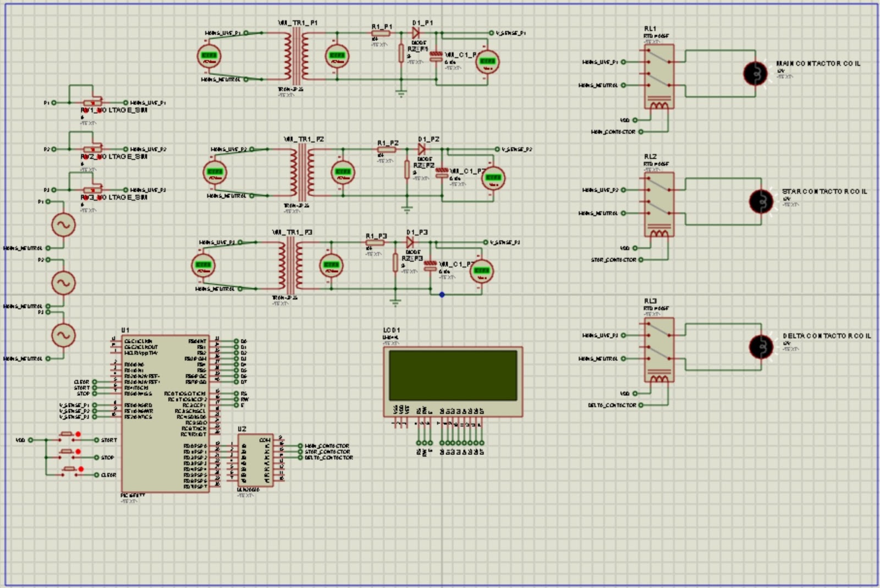
Task: Select relay RL2 for the star contactor
Action: pyautogui.click(x=658, y=201)
